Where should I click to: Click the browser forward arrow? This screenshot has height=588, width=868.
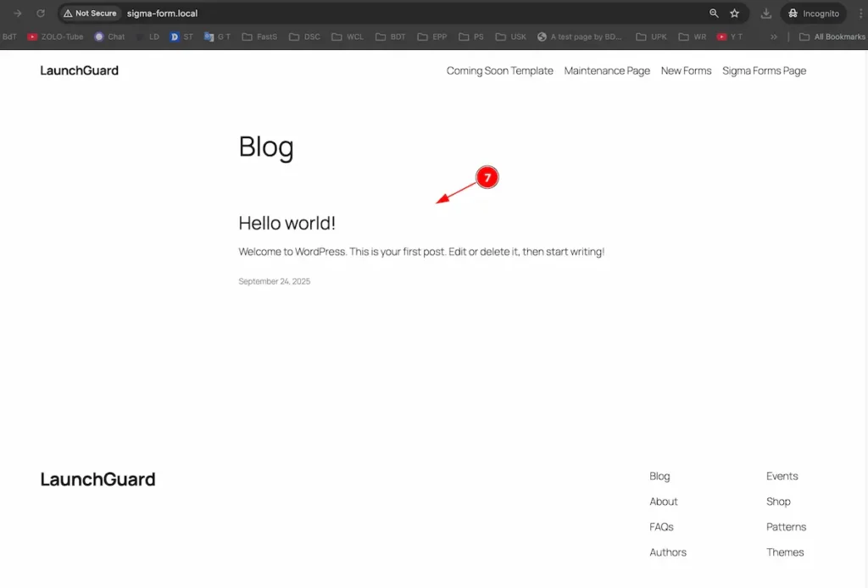coord(18,14)
